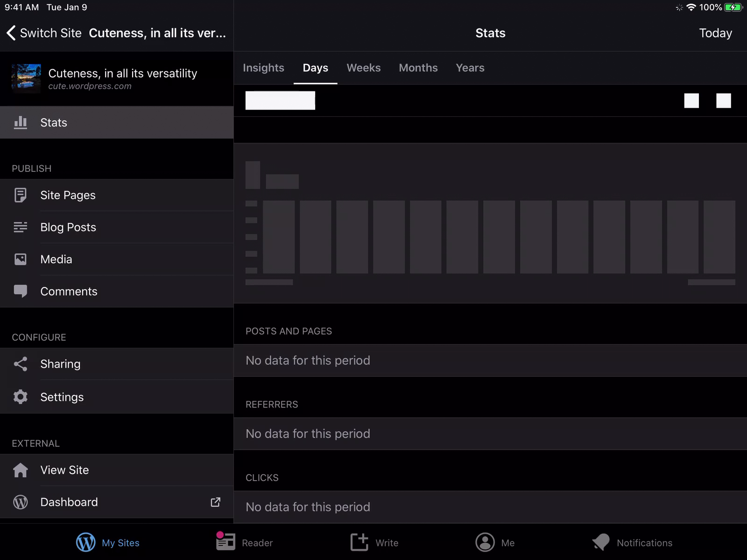The height and width of the screenshot is (560, 747).
Task: Open the Me profile icon
Action: pyautogui.click(x=485, y=542)
